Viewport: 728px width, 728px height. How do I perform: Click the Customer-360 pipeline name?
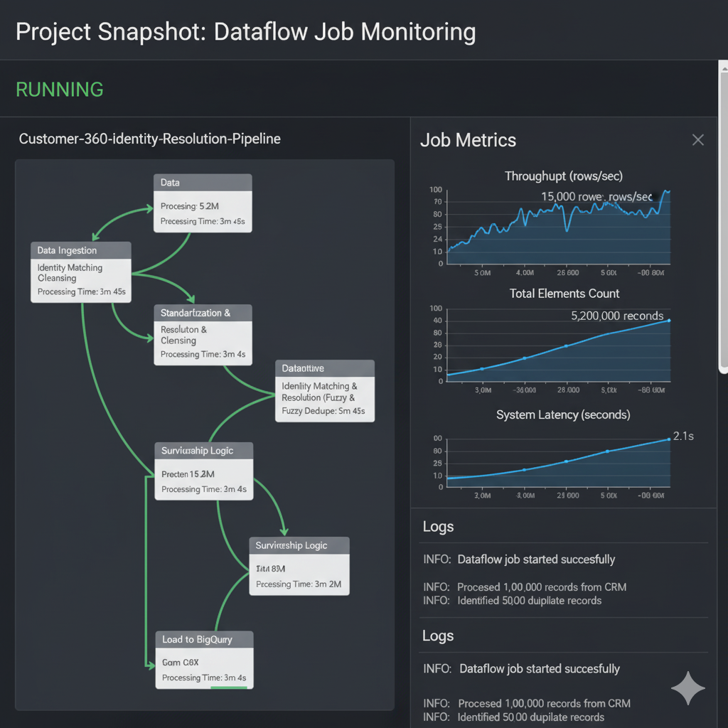point(149,139)
